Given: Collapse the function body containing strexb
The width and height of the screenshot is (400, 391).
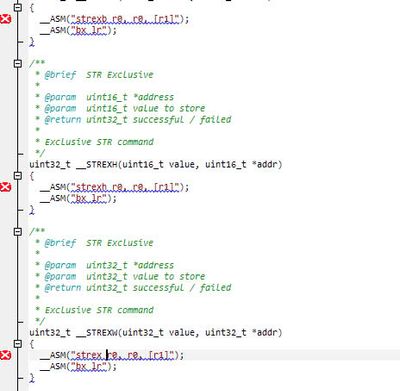Looking at the screenshot, I should pyautogui.click(x=18, y=7).
